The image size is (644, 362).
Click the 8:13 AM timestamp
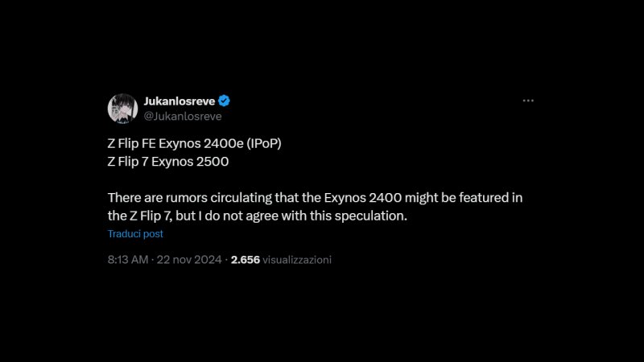127,260
